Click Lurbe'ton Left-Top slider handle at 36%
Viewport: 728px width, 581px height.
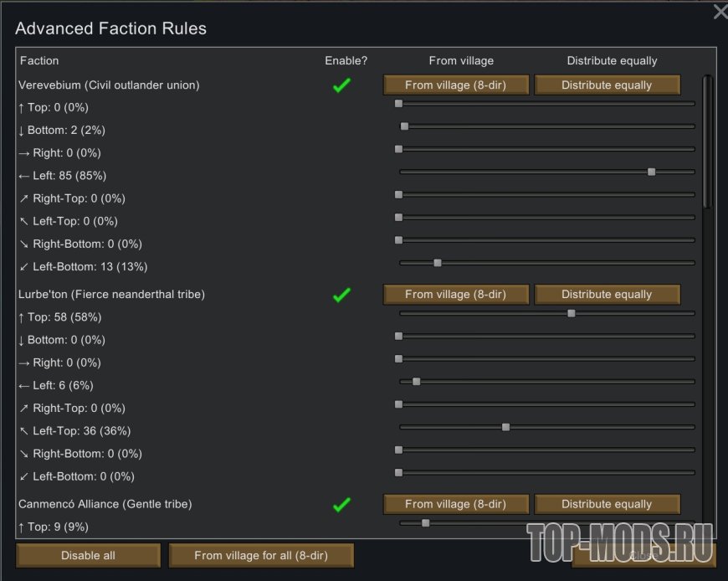pos(505,427)
